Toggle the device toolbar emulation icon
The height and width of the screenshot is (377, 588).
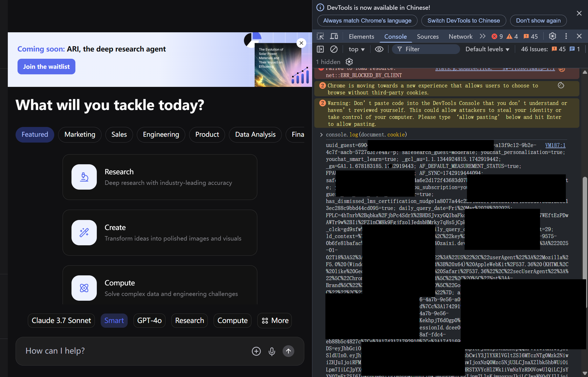coord(334,36)
